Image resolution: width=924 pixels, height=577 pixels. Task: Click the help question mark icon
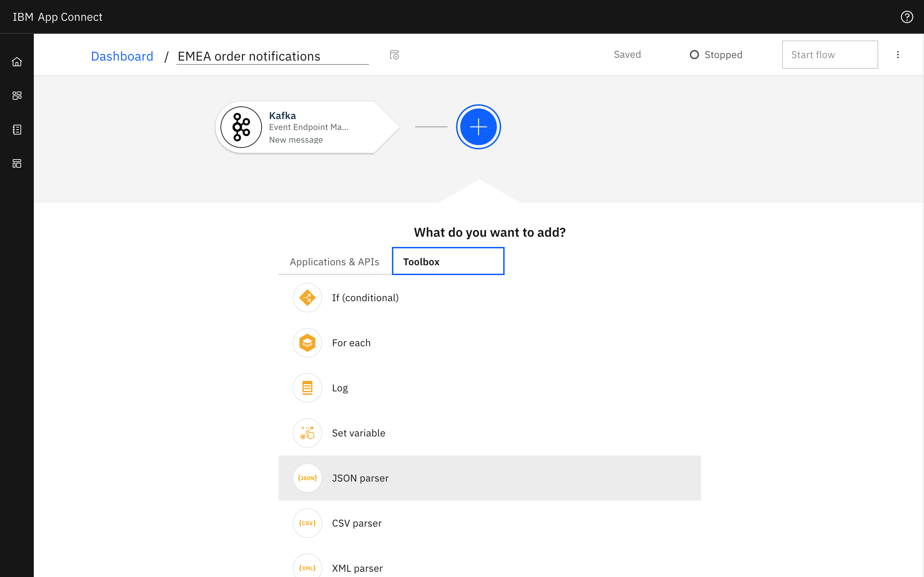coord(906,17)
